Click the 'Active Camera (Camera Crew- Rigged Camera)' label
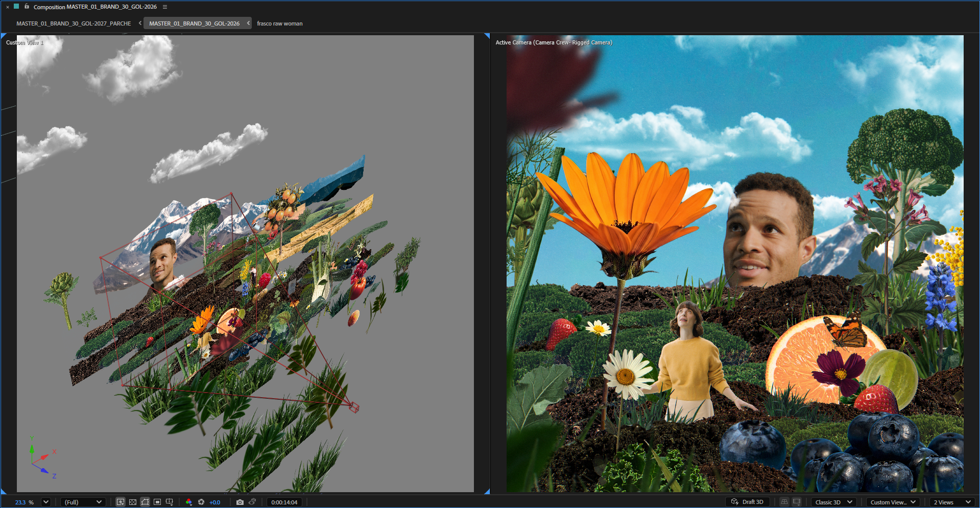Image resolution: width=980 pixels, height=508 pixels. pos(554,42)
